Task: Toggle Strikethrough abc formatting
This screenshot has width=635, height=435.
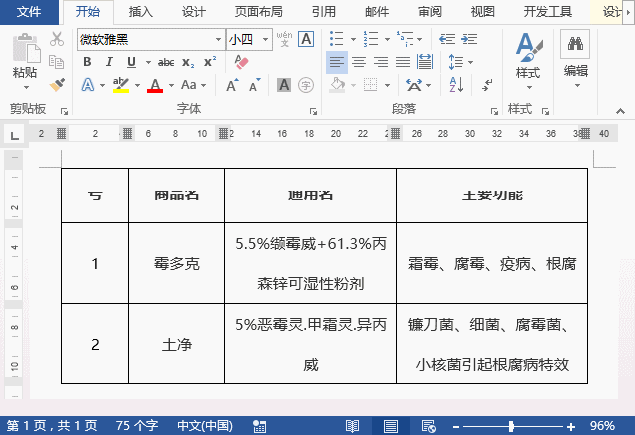Action: coord(166,62)
